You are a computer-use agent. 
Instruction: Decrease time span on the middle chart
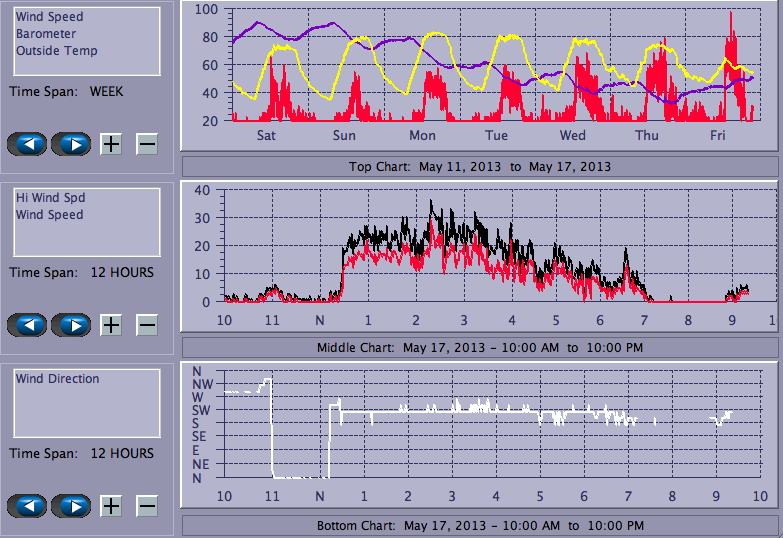coord(146,325)
